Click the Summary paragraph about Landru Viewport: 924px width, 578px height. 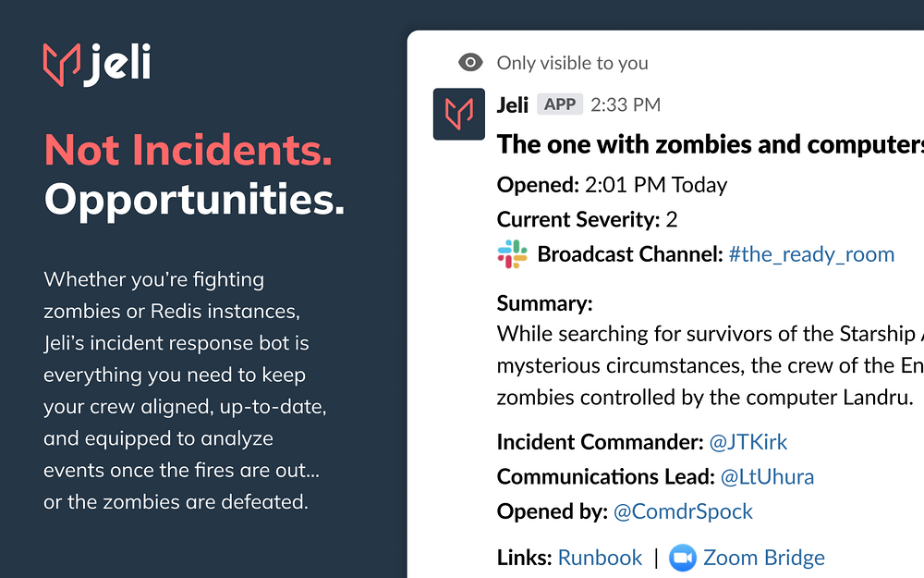710,365
